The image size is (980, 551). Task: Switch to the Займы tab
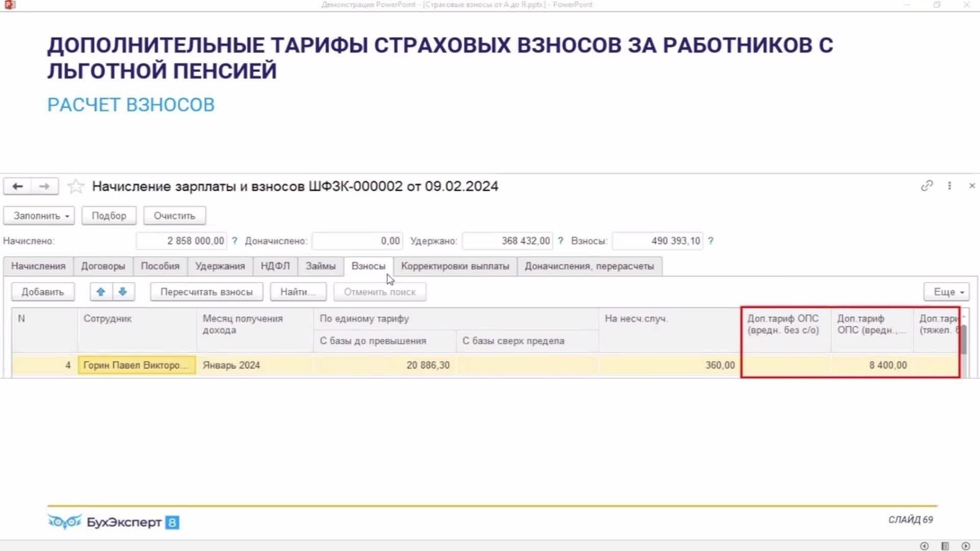tap(321, 266)
